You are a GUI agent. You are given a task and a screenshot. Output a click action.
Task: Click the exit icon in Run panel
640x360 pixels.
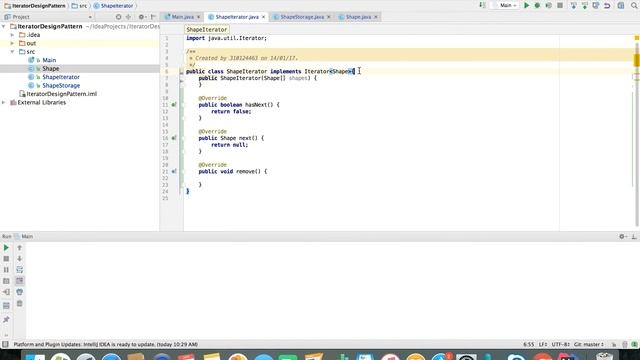pyautogui.click(x=6, y=292)
